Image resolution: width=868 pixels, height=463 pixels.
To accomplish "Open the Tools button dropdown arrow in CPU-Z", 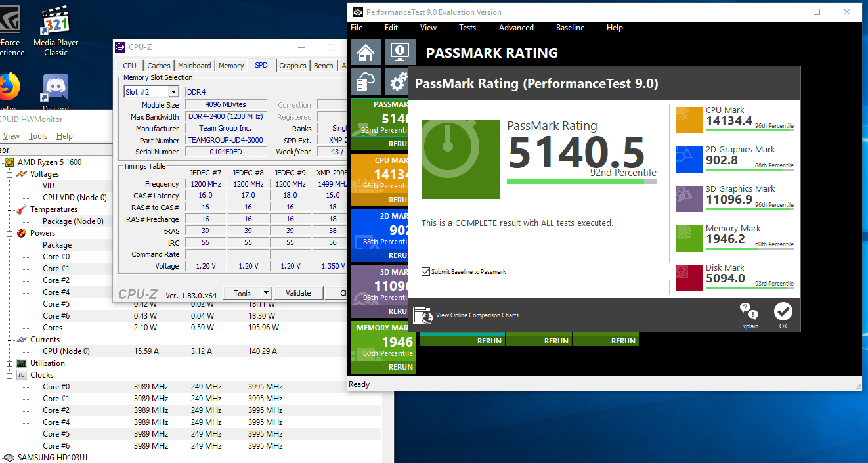I will pos(266,293).
